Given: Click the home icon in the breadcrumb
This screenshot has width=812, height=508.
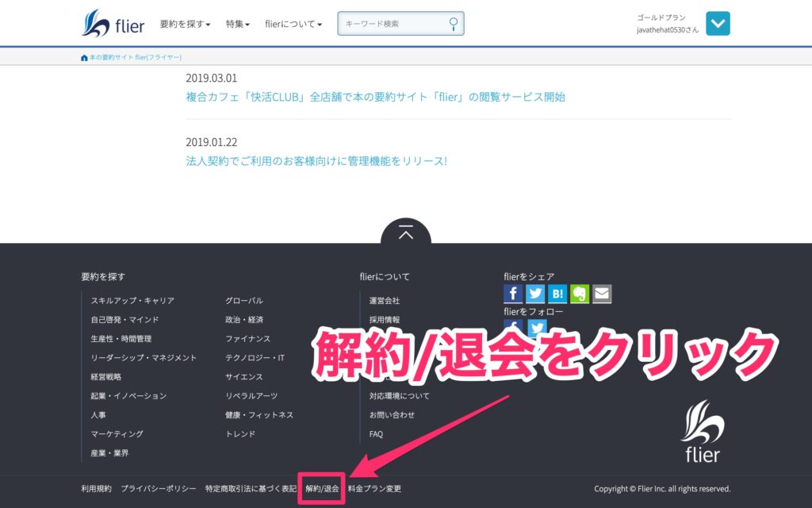Looking at the screenshot, I should coord(84,57).
